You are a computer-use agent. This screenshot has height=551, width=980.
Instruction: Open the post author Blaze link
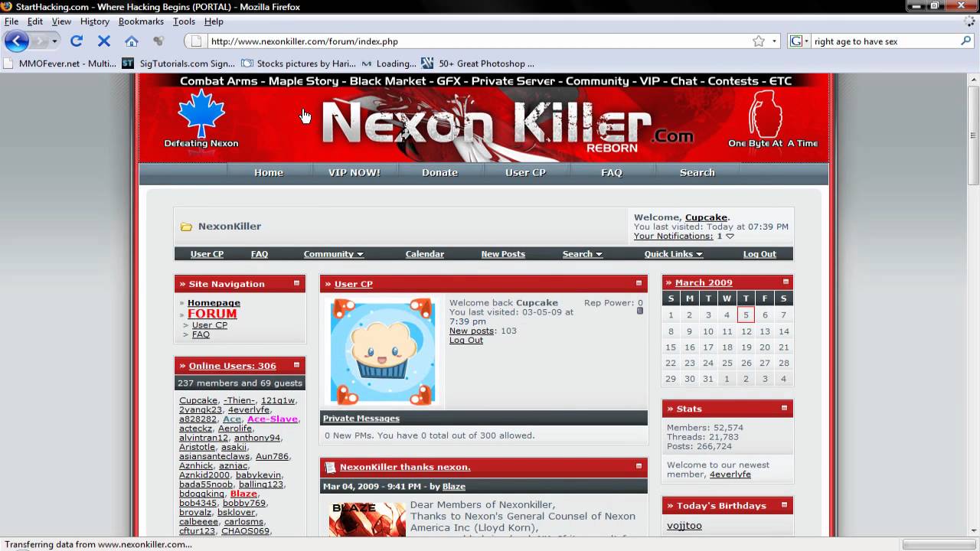click(454, 487)
